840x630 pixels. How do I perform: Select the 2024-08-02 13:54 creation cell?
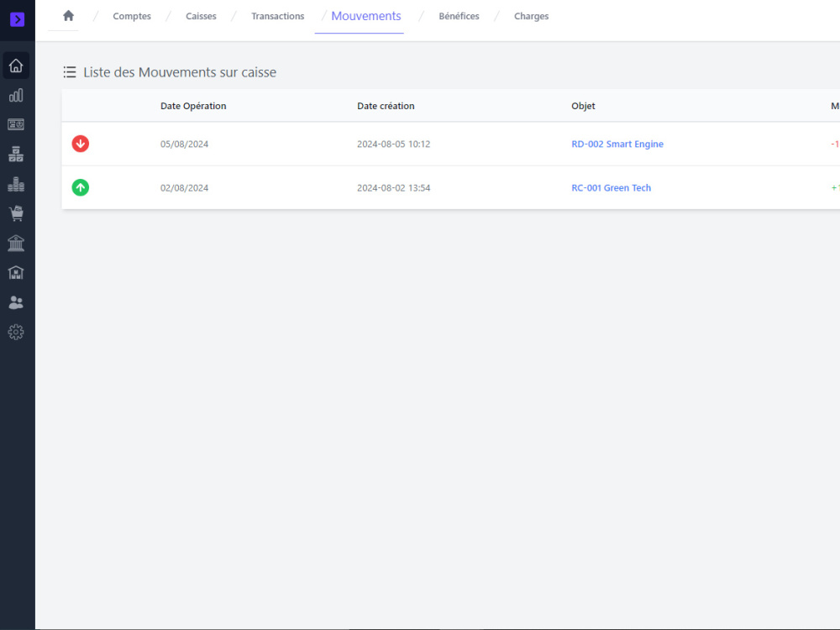pyautogui.click(x=394, y=188)
